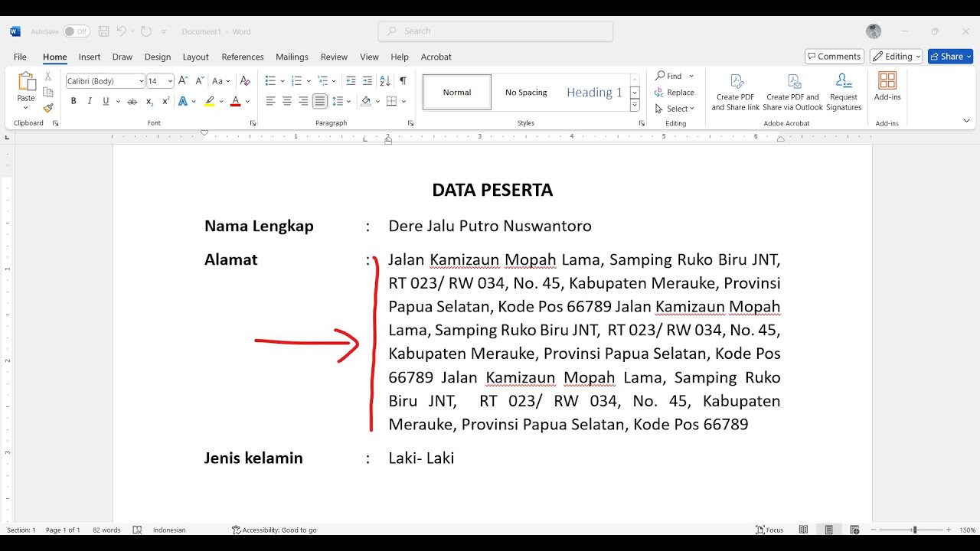
Task: Click the Focus mode icon
Action: tap(769, 530)
